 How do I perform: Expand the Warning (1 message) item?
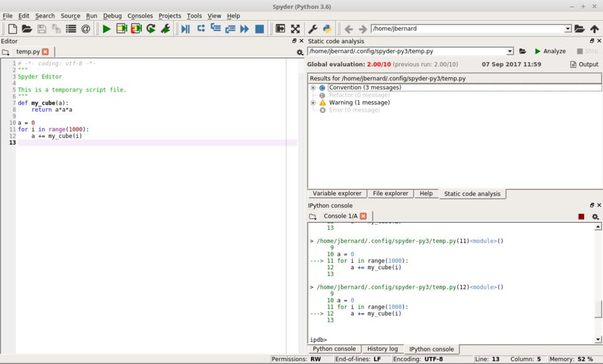click(x=313, y=103)
